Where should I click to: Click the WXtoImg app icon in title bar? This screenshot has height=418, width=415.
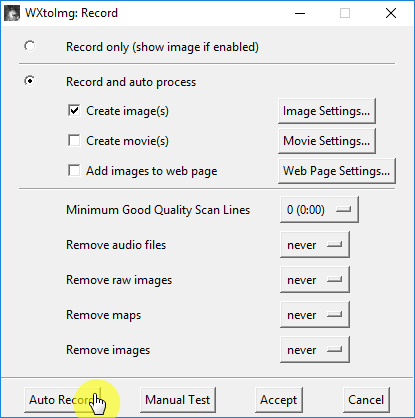[12, 13]
